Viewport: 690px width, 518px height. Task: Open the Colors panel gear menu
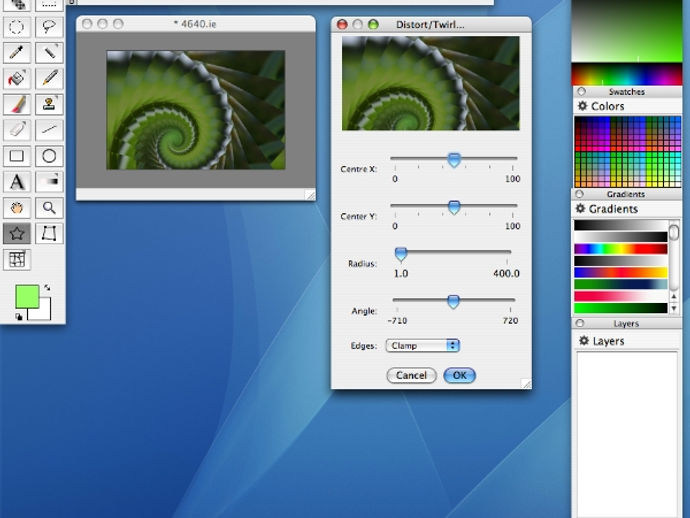583,106
